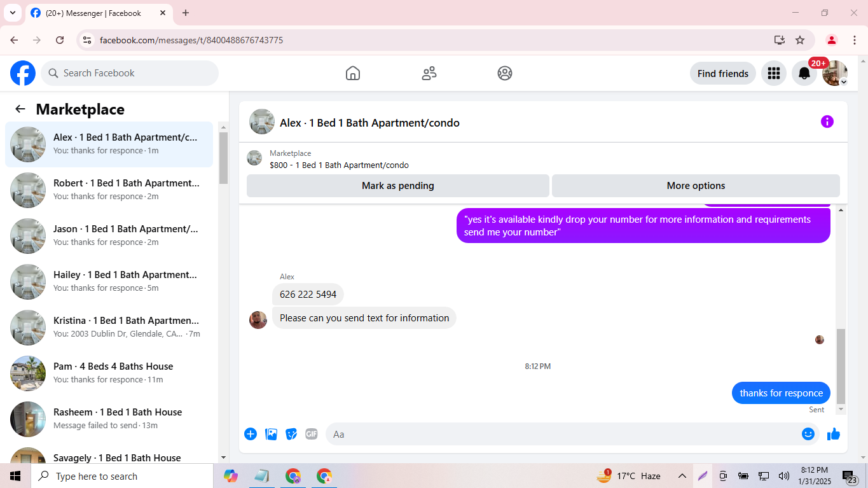Image resolution: width=868 pixels, height=488 pixels.
Task: Click the chat scrollbar up arrow
Action: [841, 210]
